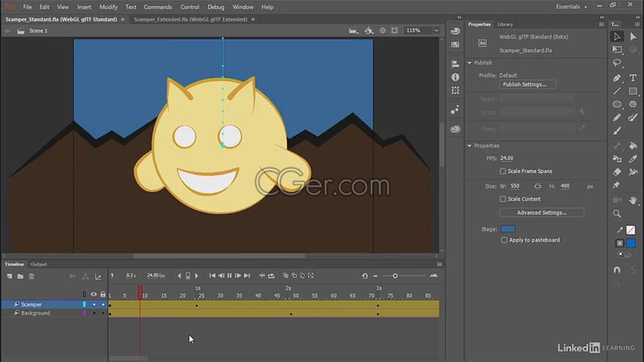Create a new layer folder
Screen dimensions: 644x362
pos(20,276)
